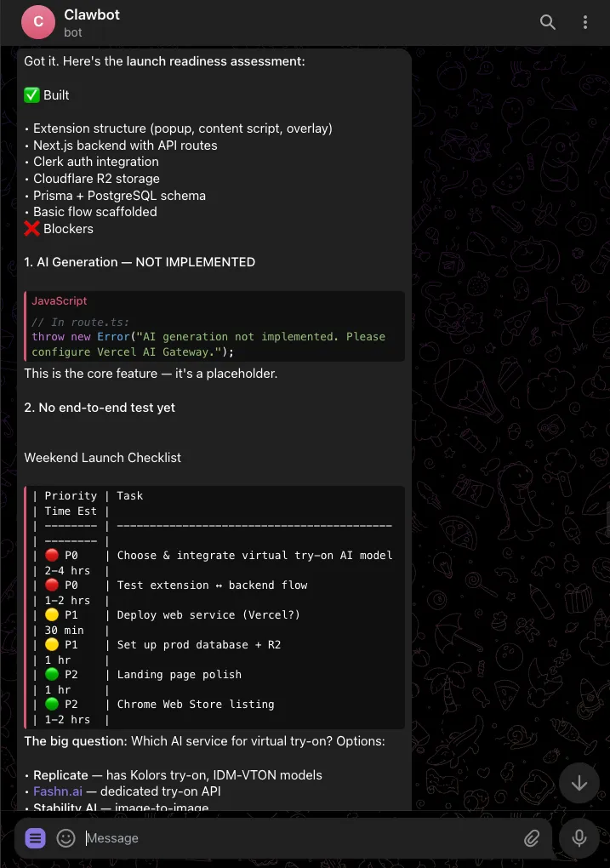
Task: Click the JavaScript code block label
Action: point(60,300)
